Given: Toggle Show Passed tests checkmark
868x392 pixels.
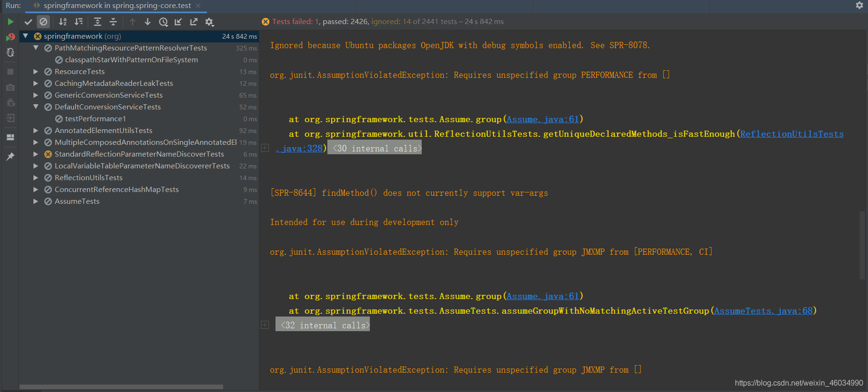Looking at the screenshot, I should [28, 22].
